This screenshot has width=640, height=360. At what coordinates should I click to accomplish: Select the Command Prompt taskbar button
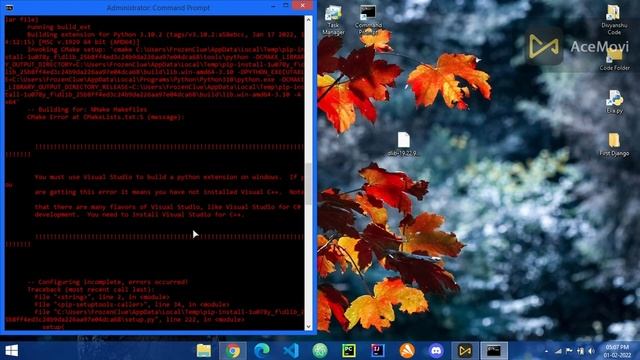click(494, 351)
